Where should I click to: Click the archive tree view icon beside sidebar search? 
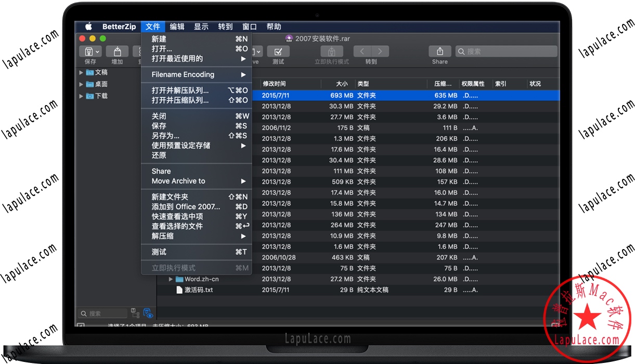135,313
